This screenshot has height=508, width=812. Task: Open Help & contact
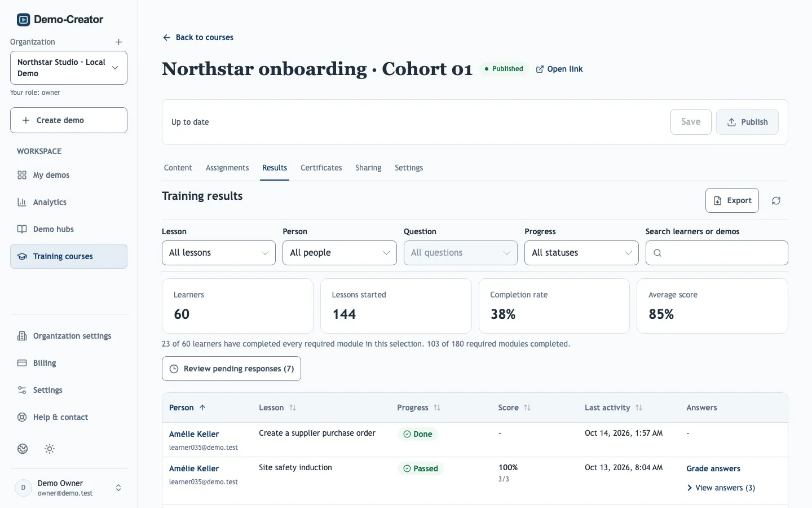[x=69, y=417]
